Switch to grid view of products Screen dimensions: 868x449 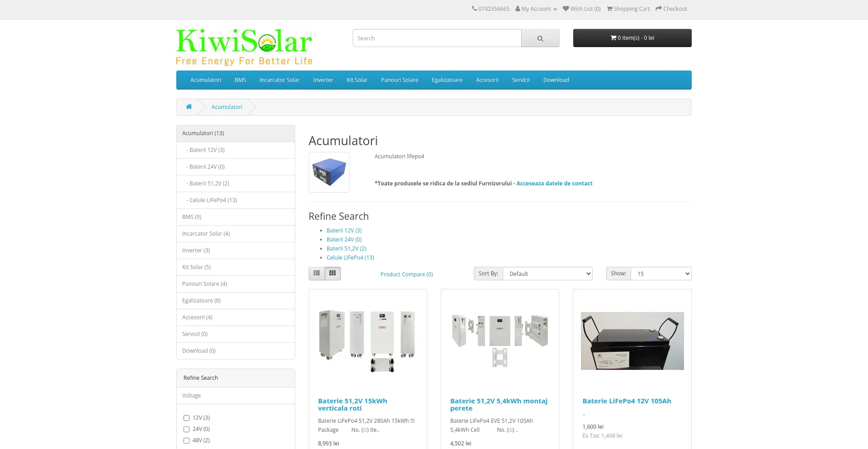click(333, 273)
